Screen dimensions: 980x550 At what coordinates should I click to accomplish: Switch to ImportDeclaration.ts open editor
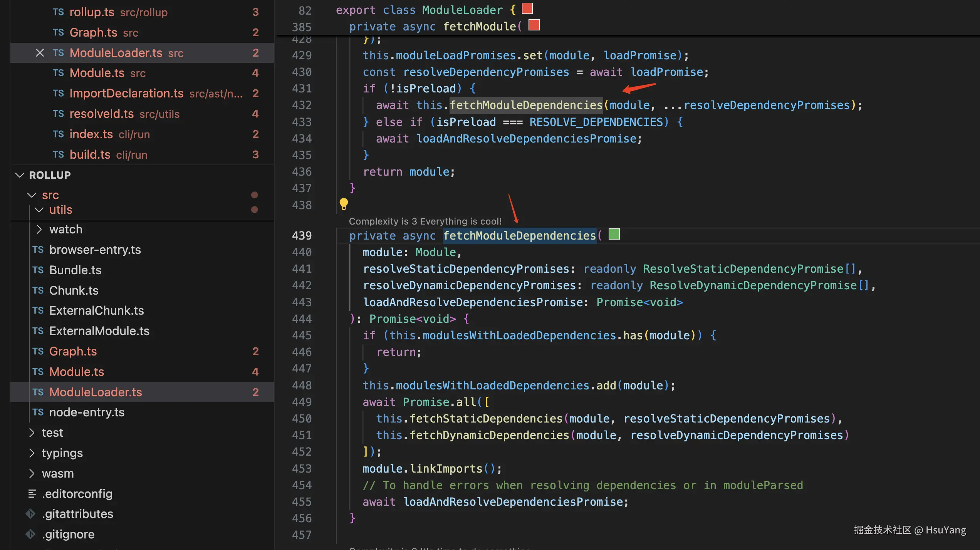[x=126, y=93]
